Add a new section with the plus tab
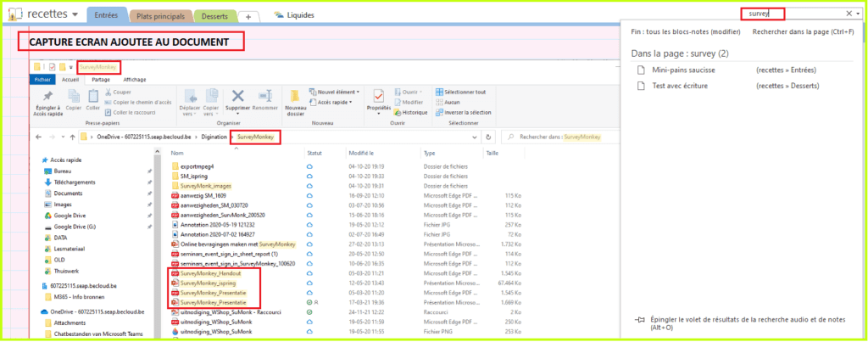Image resolution: width=868 pixels, height=342 pixels. [x=248, y=17]
